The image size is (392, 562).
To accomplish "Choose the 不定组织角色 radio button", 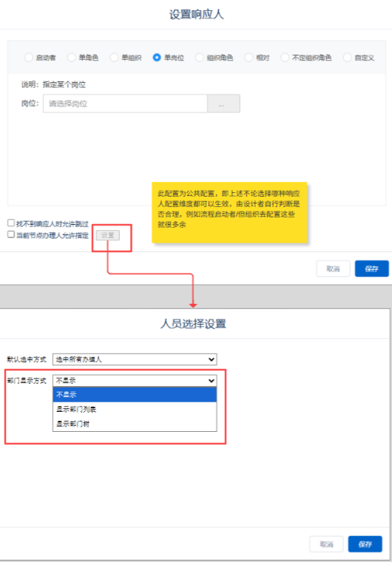I will [285, 58].
